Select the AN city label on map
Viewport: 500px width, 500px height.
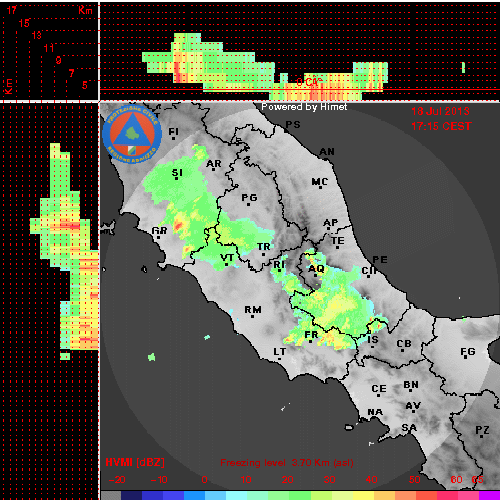click(x=327, y=152)
